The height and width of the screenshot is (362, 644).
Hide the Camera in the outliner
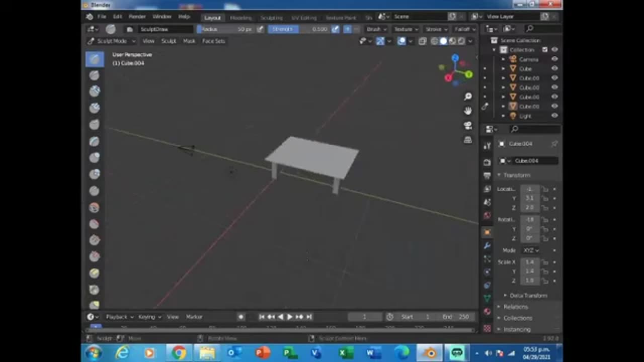pyautogui.click(x=554, y=59)
